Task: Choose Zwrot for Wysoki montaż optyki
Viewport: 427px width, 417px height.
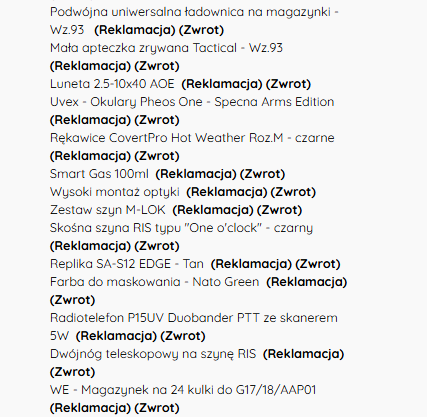Action: (293, 192)
